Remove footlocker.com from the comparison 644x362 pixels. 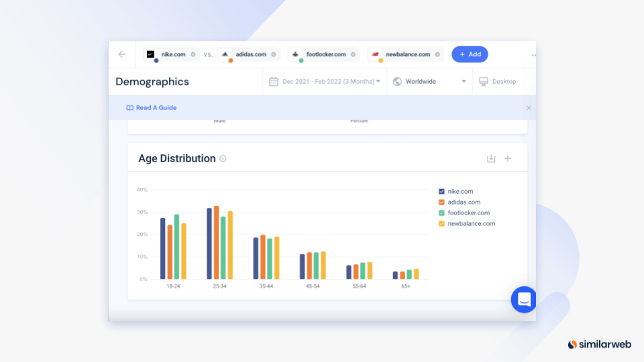pos(354,54)
